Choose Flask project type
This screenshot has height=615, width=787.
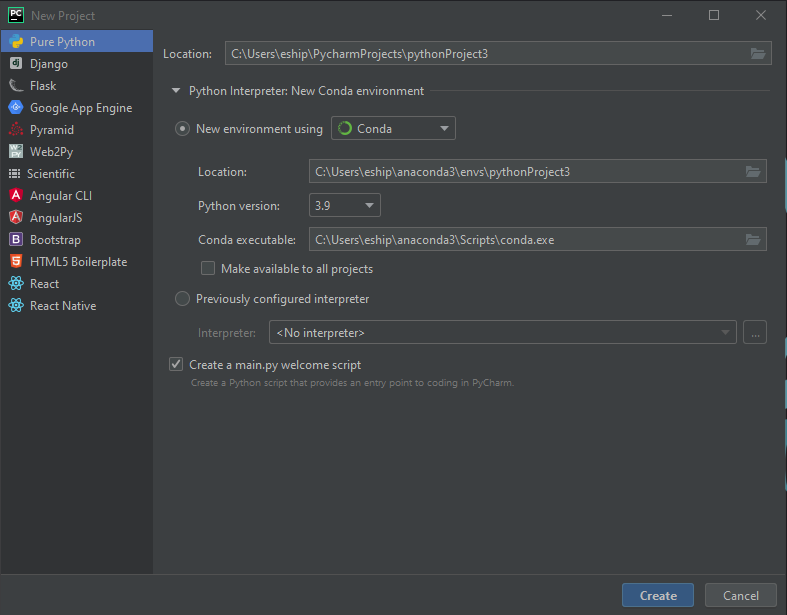(77, 86)
